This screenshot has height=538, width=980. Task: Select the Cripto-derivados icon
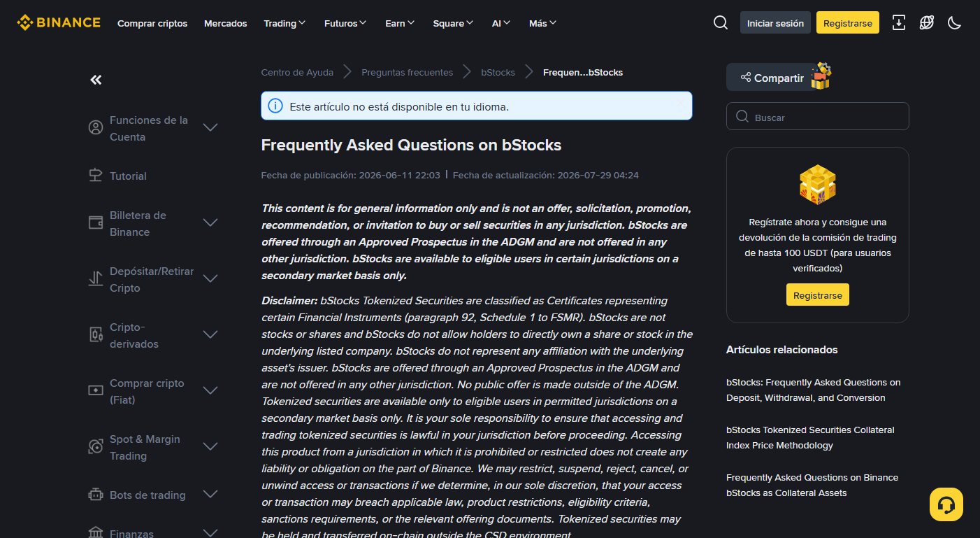96,335
